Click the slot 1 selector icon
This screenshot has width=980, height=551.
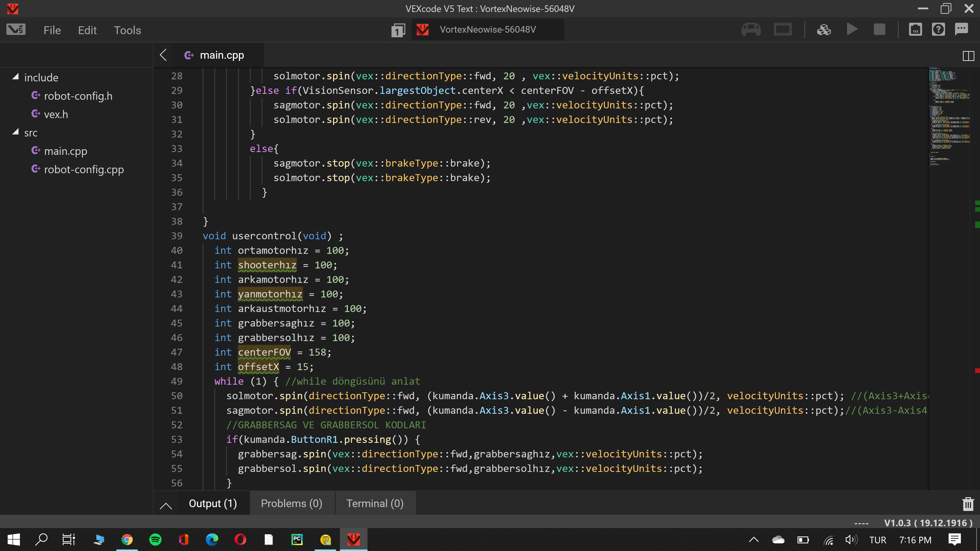398,30
